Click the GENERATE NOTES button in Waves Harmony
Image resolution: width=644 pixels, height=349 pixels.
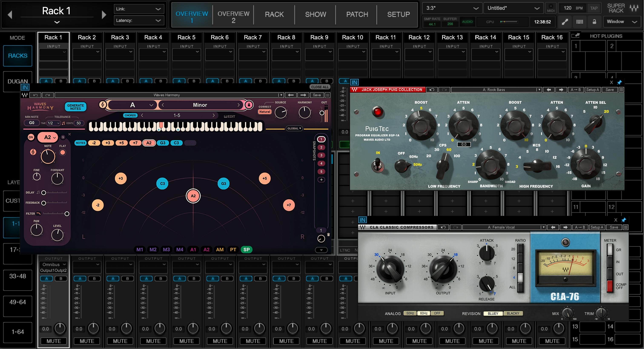click(x=75, y=107)
